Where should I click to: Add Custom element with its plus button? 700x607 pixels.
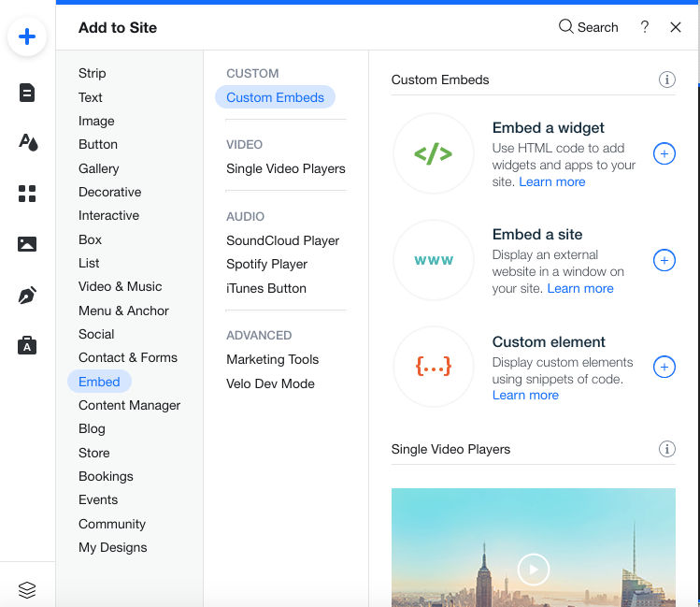664,367
